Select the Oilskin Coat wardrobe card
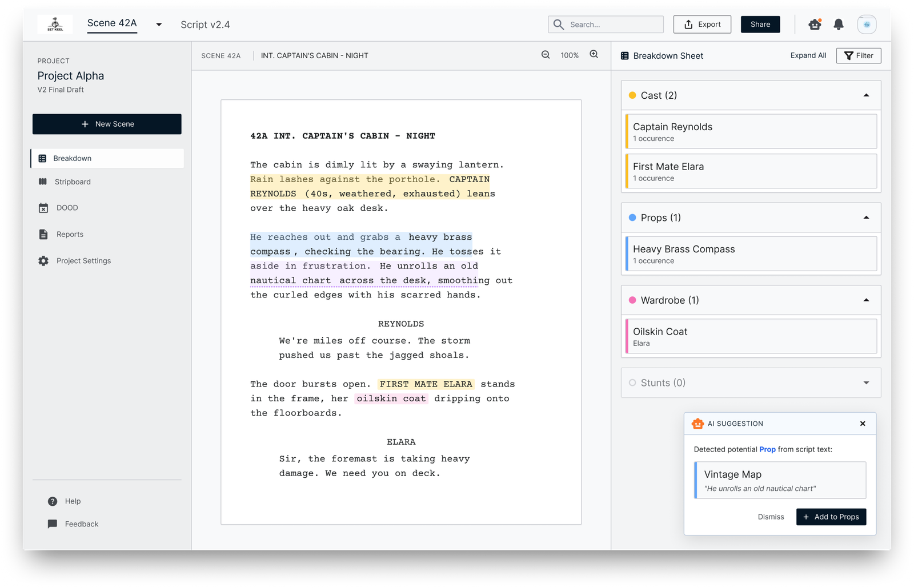 coord(751,336)
